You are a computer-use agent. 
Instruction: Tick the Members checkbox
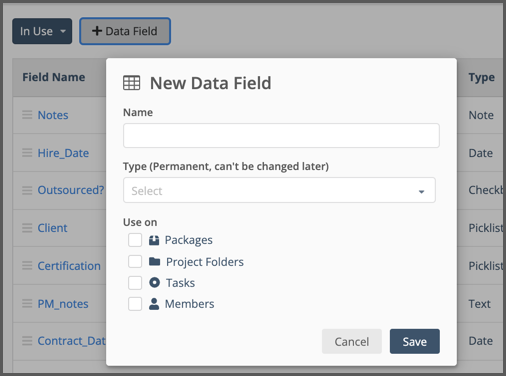tap(135, 304)
